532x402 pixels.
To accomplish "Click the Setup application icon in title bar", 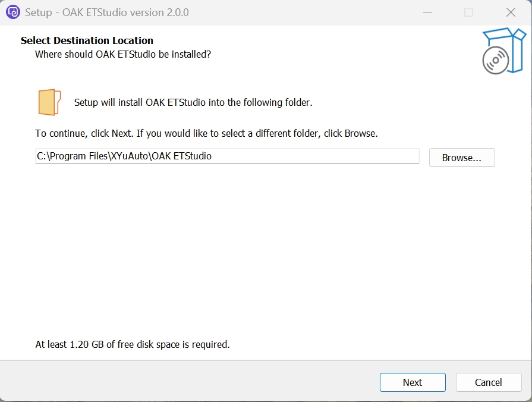I will pyautogui.click(x=12, y=12).
